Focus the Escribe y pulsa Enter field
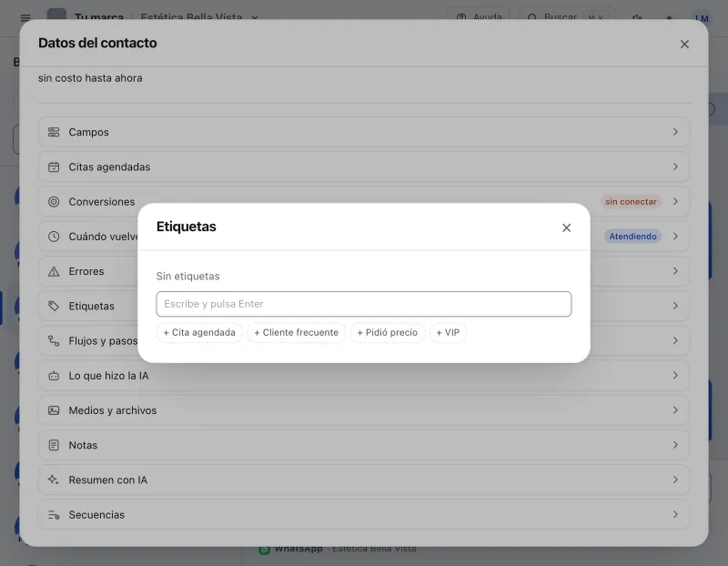 364,304
